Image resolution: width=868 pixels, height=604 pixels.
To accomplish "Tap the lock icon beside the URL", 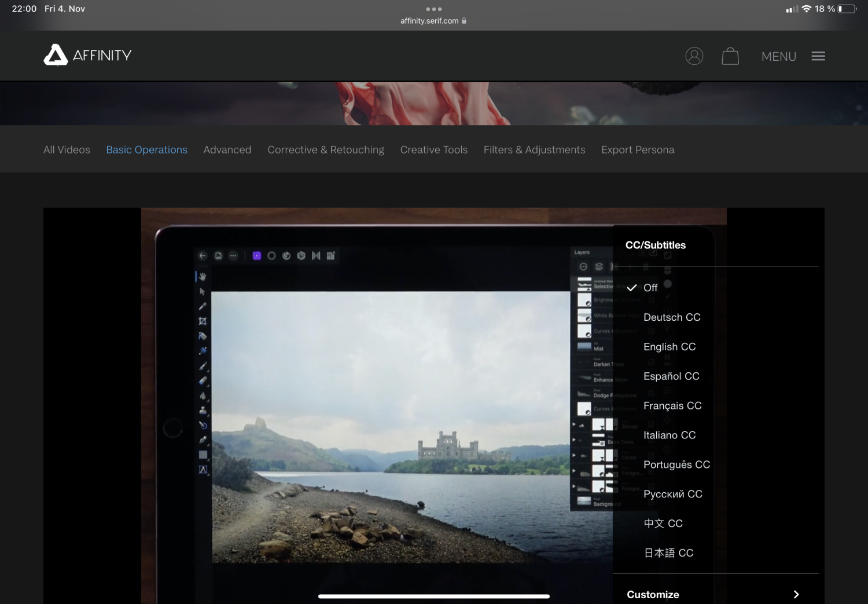I will pyautogui.click(x=464, y=21).
